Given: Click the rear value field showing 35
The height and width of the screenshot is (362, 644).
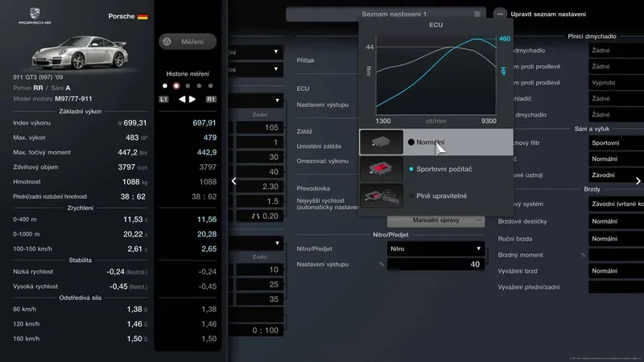Looking at the screenshot, I should 259,299.
